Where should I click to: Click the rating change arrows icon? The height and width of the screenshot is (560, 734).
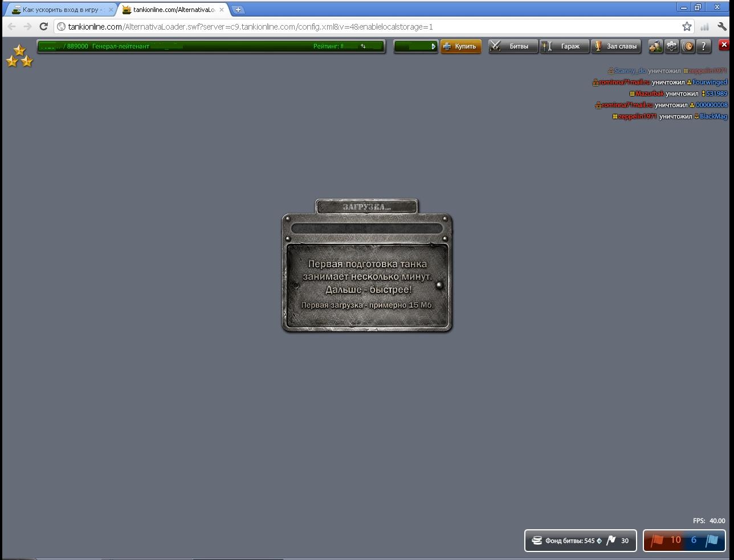[363, 47]
